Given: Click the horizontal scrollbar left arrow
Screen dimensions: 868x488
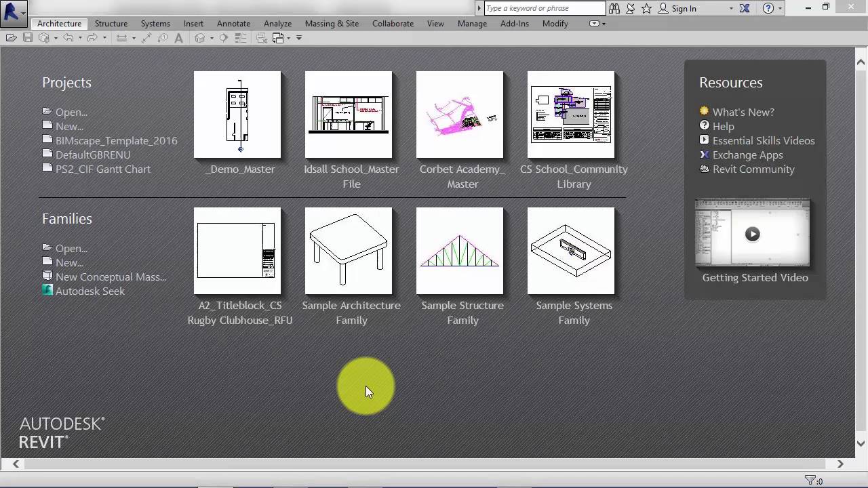Looking at the screenshot, I should coord(16,464).
